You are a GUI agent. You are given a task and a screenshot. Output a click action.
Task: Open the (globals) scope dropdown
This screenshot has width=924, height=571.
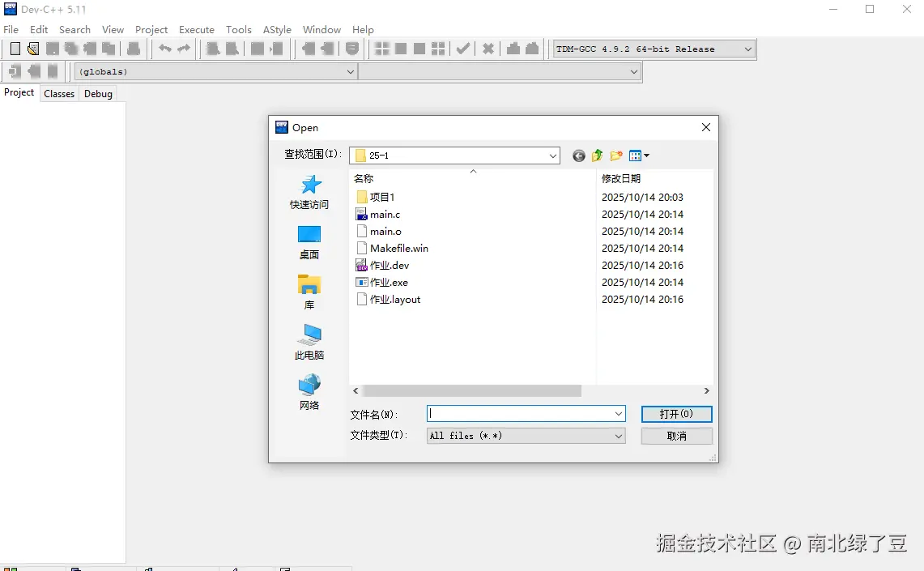coord(215,71)
